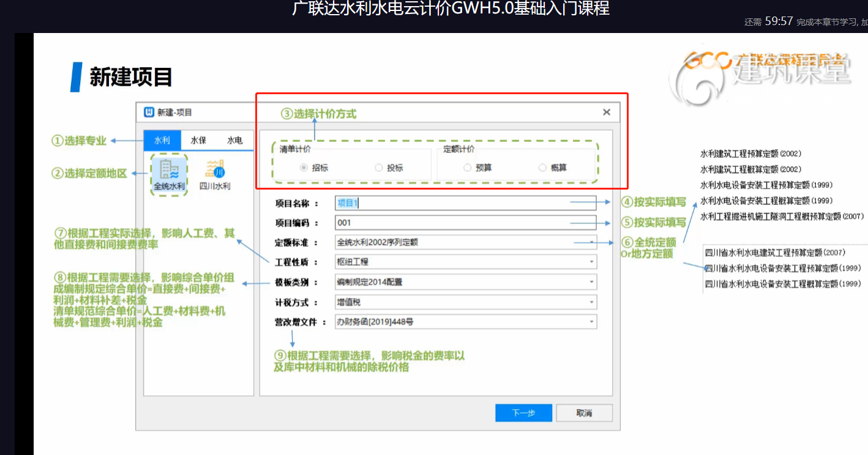The image size is (868, 455).
Task: Click the 定额计价 group label
Action: pyautogui.click(x=458, y=149)
